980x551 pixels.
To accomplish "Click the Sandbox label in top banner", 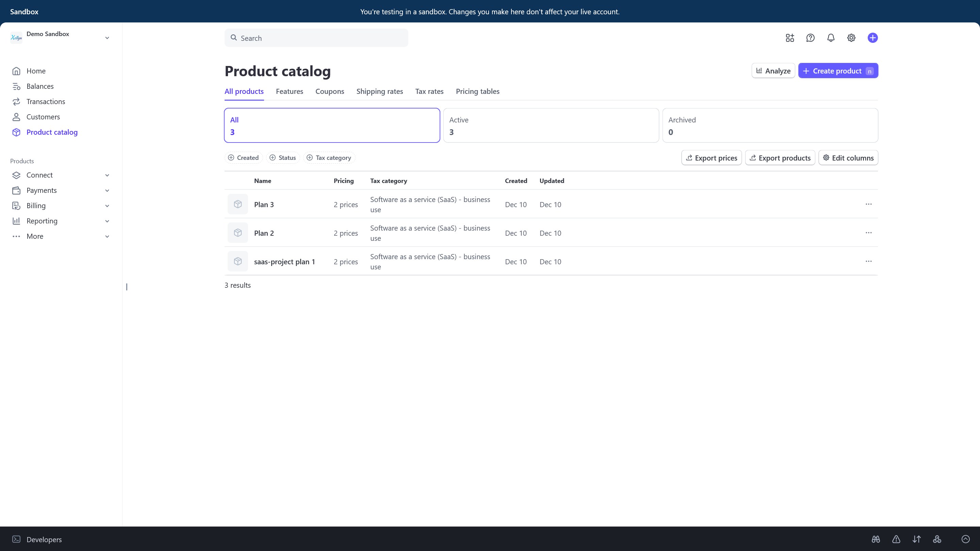I will point(24,12).
